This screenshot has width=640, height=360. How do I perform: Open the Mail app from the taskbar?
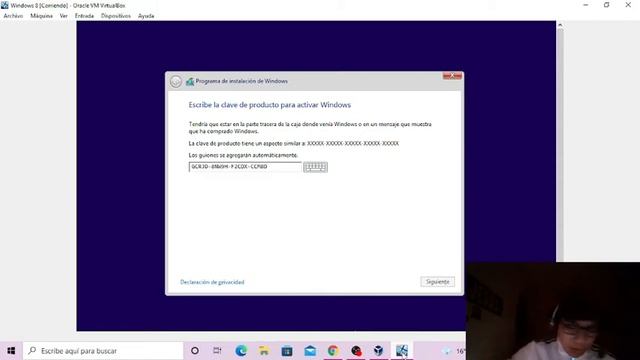[x=310, y=351]
